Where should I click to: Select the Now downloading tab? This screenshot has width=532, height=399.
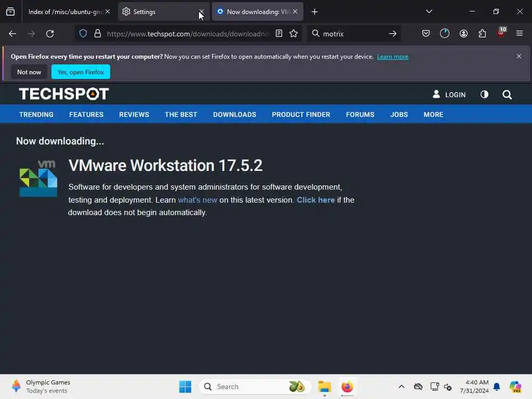pyautogui.click(x=258, y=12)
